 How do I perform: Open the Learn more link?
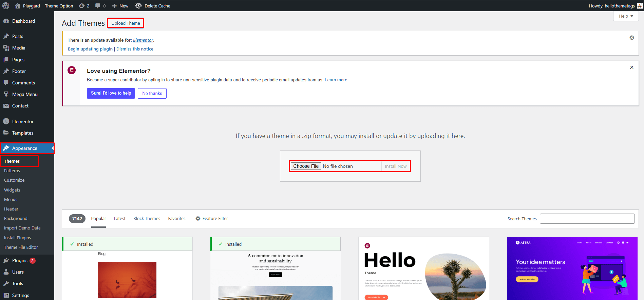(x=336, y=80)
